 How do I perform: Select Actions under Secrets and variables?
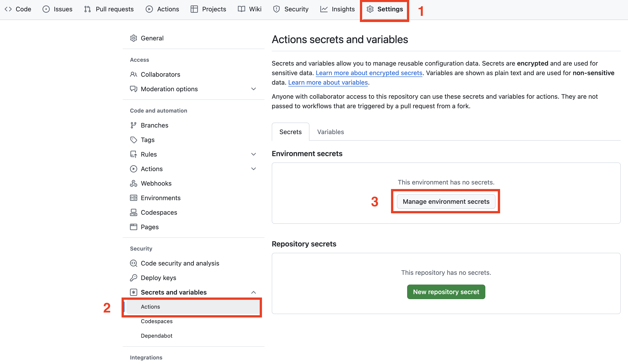pos(193,307)
